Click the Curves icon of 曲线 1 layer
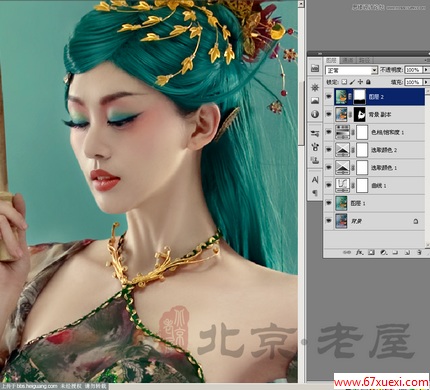The image size is (430, 390). (x=342, y=186)
